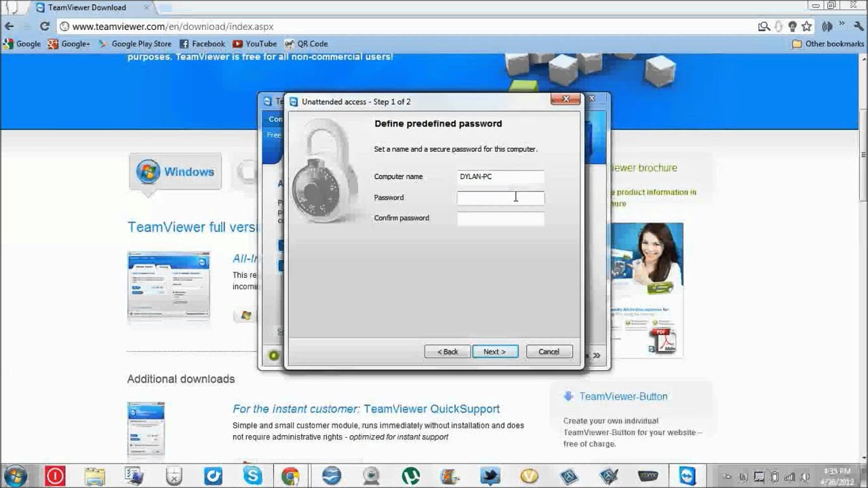Click the taskbar clock showing 4:35 PM
The width and height of the screenshot is (868, 488).
(836, 476)
